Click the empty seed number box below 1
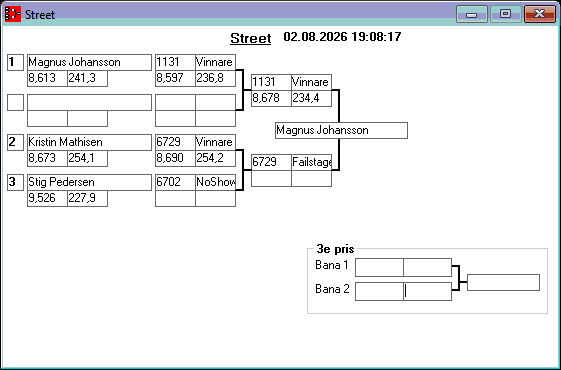Viewport: 561px width, 370px height. tap(15, 102)
